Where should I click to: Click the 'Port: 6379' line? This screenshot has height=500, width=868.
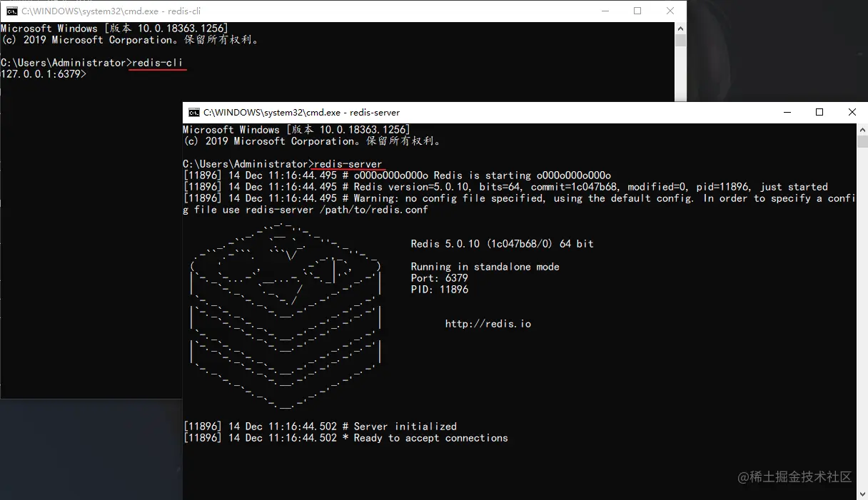tap(440, 278)
